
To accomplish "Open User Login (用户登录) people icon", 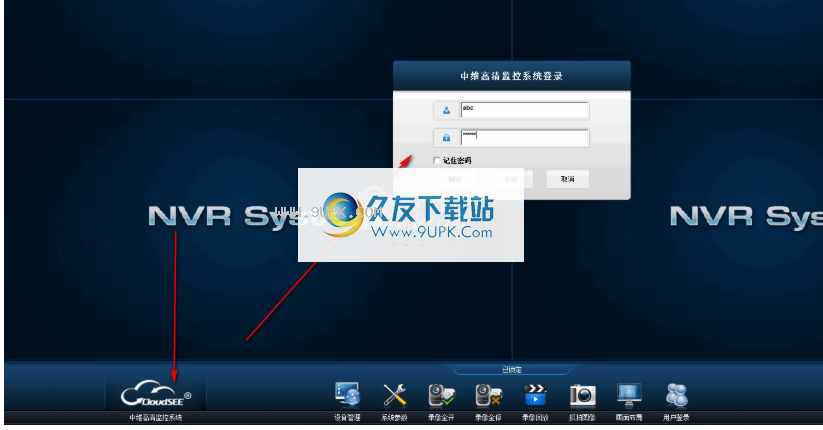I will [677, 395].
